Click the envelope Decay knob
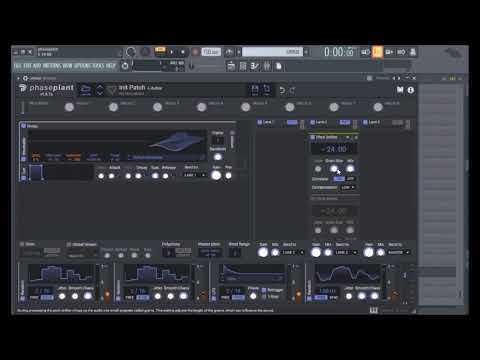480x360 pixels. pyautogui.click(x=138, y=176)
